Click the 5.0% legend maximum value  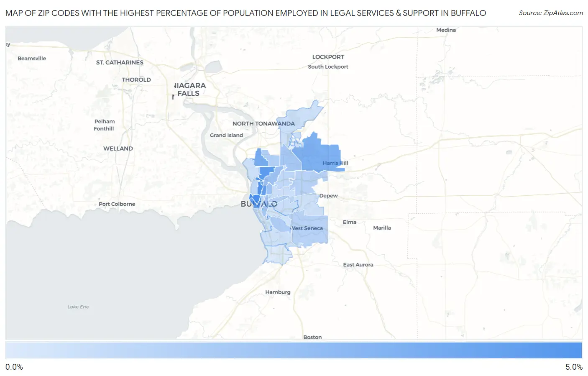[x=574, y=367]
